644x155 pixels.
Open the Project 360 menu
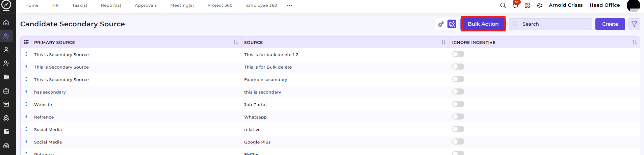[x=220, y=5]
